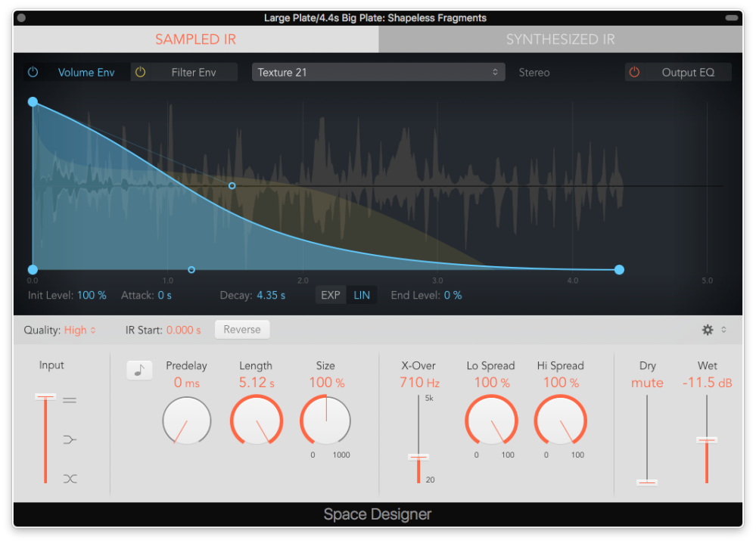Click the IR Start value field
Viewport: 756px width, 543px height.
point(184,330)
